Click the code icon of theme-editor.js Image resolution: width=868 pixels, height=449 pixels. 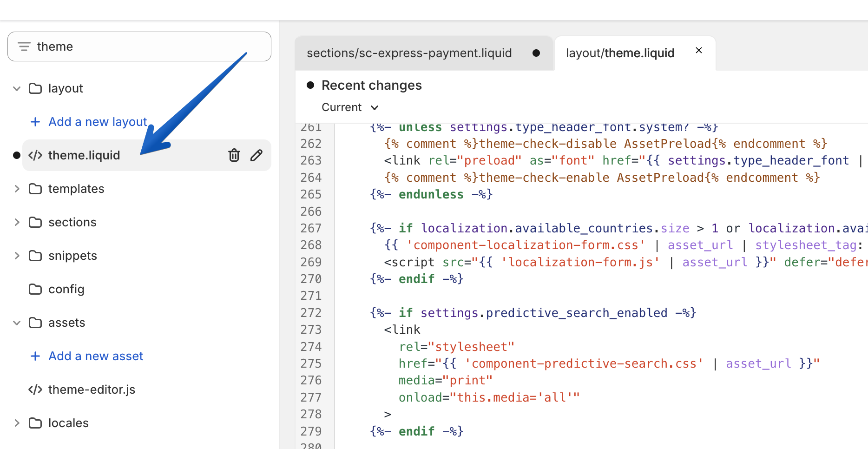point(35,390)
